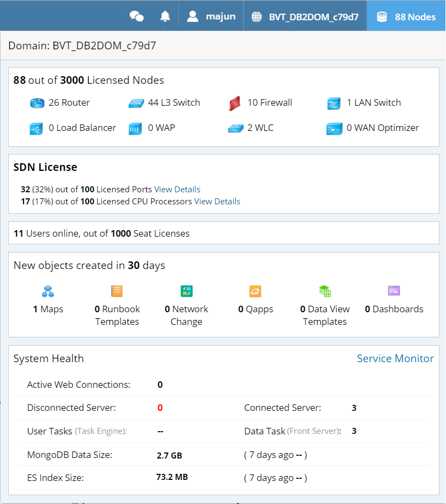Click the Router device icon
446x504 pixels.
(x=37, y=103)
